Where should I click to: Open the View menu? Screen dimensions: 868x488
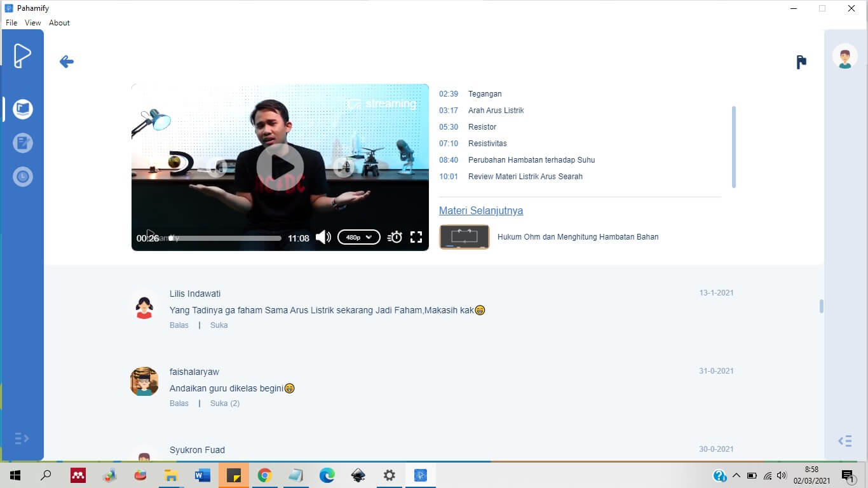[x=33, y=23]
